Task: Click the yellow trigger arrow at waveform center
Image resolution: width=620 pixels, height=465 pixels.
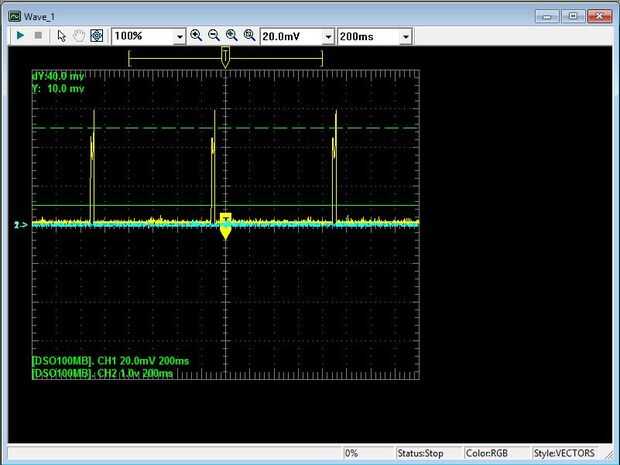Action: (226, 229)
